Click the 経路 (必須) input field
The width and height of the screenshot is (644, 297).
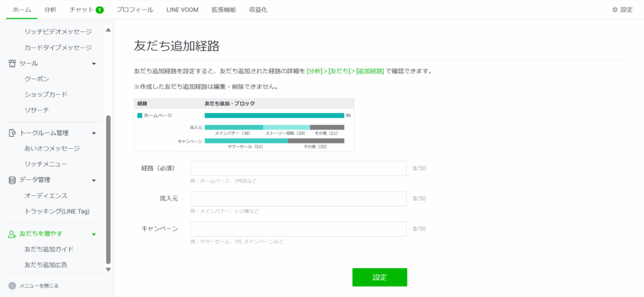298,168
